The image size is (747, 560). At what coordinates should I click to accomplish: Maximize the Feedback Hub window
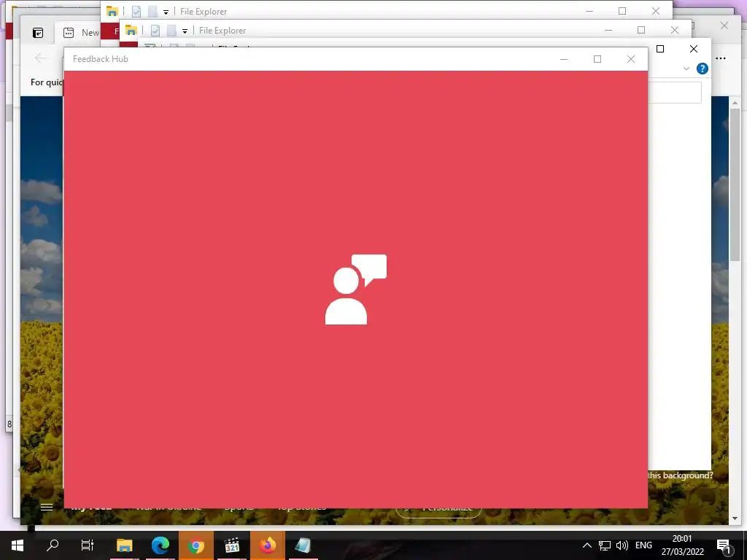click(x=597, y=59)
